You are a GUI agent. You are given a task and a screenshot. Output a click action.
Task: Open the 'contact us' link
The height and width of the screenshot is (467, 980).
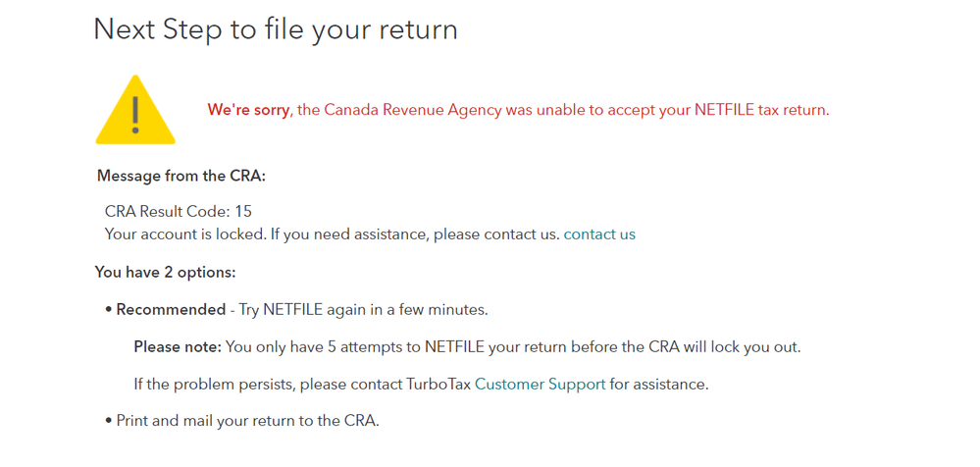(x=599, y=234)
